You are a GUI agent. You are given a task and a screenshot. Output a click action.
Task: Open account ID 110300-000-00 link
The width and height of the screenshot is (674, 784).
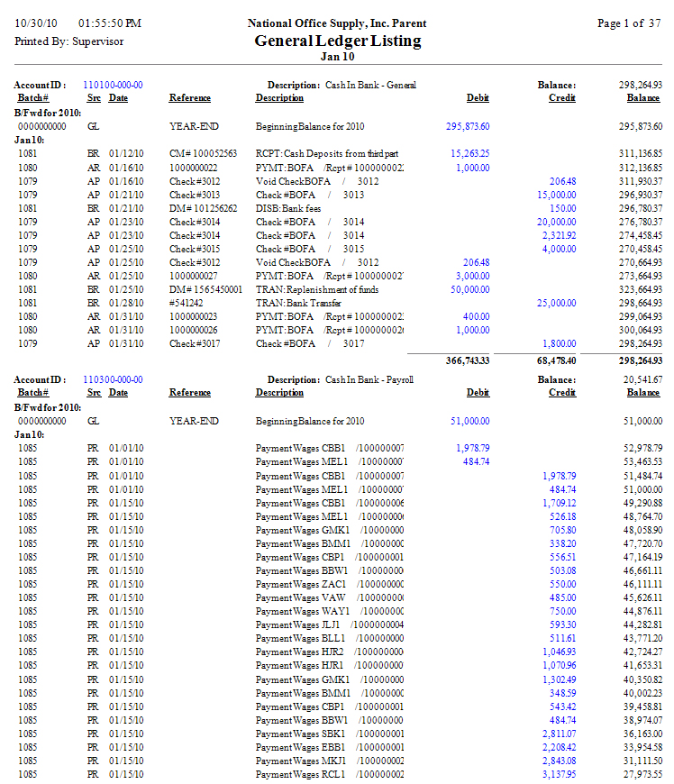[113, 380]
